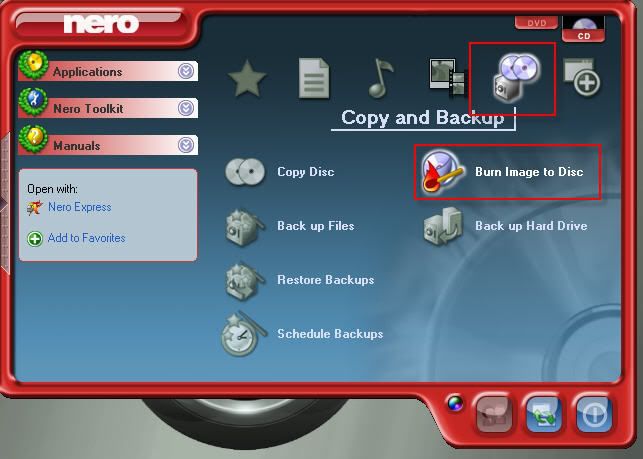This screenshot has height=459, width=643.
Task: Choose Burn Image to Disc label
Action: 529,172
